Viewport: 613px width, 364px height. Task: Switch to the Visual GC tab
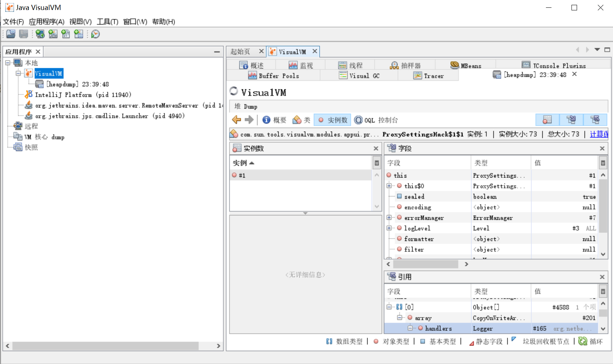pos(359,76)
